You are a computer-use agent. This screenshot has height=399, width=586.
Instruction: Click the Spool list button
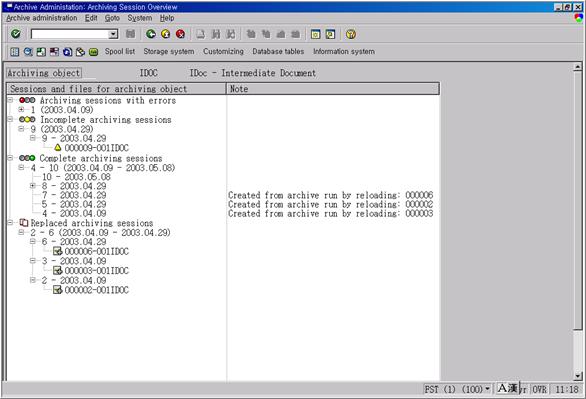click(120, 52)
